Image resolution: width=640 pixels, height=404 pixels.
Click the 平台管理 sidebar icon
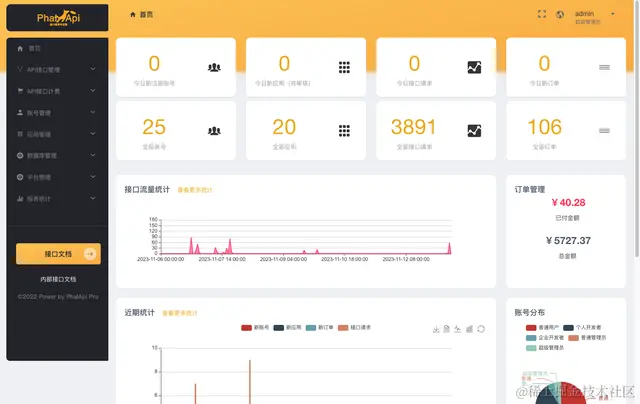tap(20, 177)
